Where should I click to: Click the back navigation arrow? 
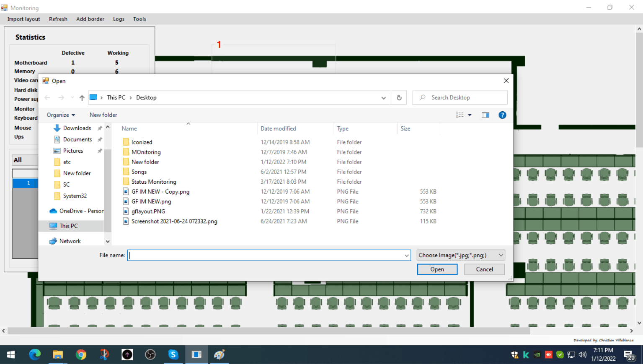pos(47,97)
